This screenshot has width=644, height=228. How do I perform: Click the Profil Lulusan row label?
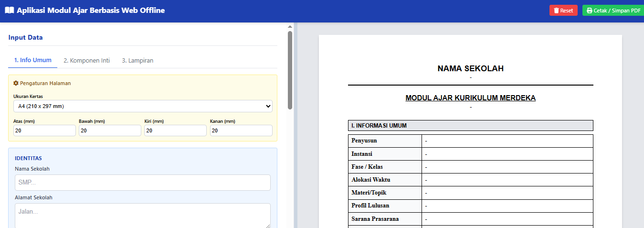(370, 206)
